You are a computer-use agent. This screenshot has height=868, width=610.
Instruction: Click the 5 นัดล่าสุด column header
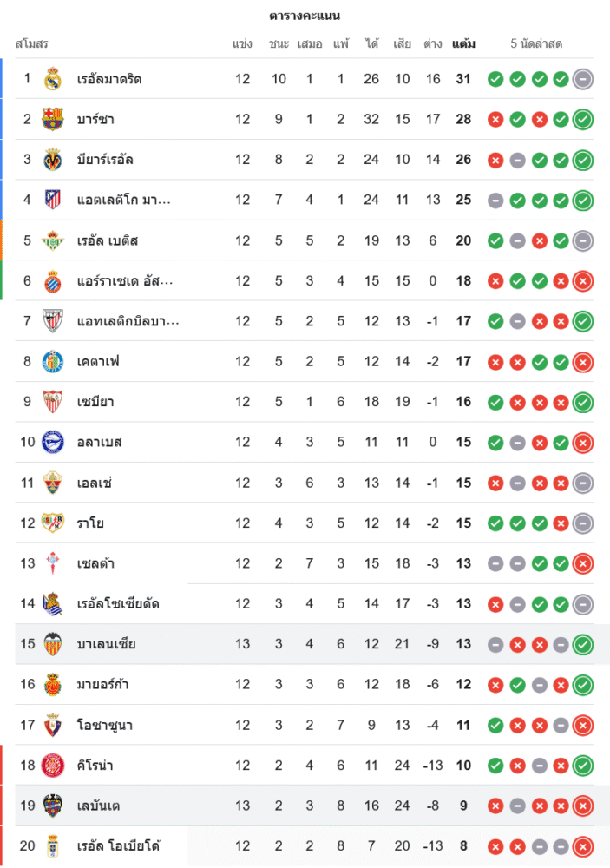point(538,43)
